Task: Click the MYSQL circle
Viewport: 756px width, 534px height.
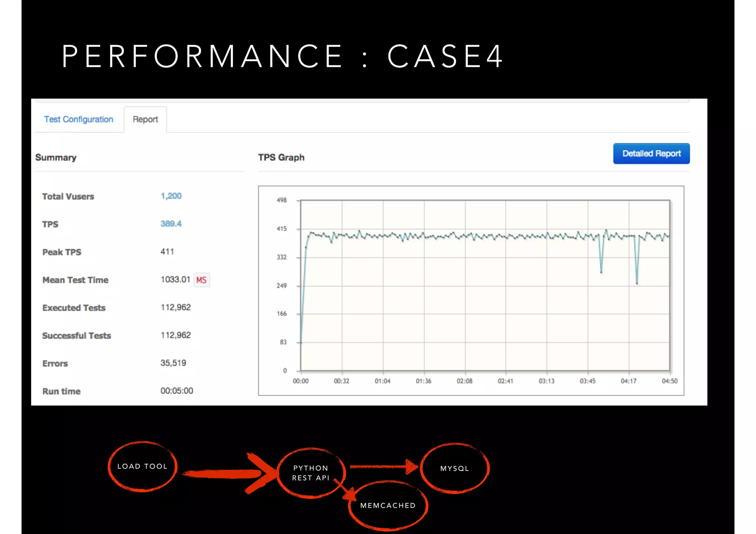Action: tap(454, 468)
